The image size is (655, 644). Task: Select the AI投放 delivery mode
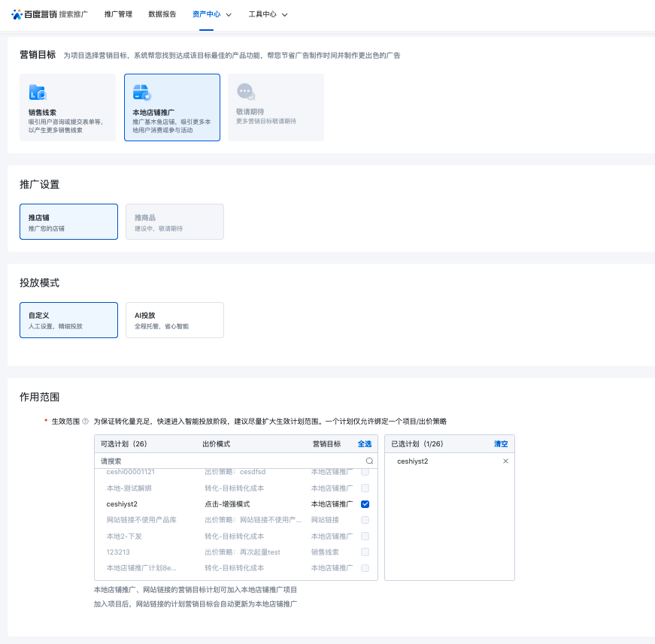point(174,320)
